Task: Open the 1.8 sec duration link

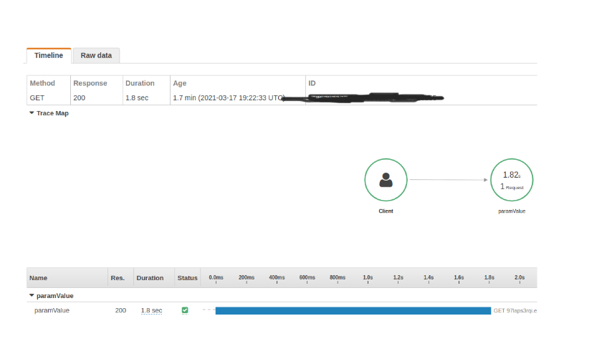Action: [151, 310]
